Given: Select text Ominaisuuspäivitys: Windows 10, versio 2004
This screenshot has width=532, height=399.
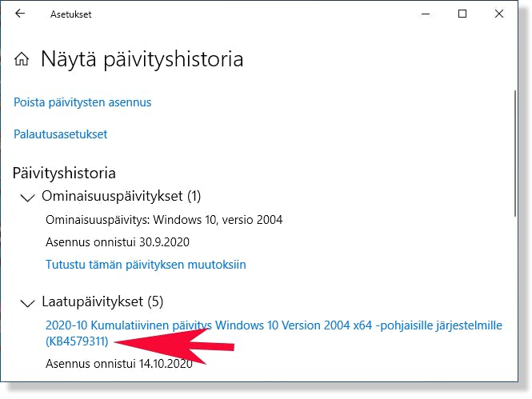Looking at the screenshot, I should (164, 220).
